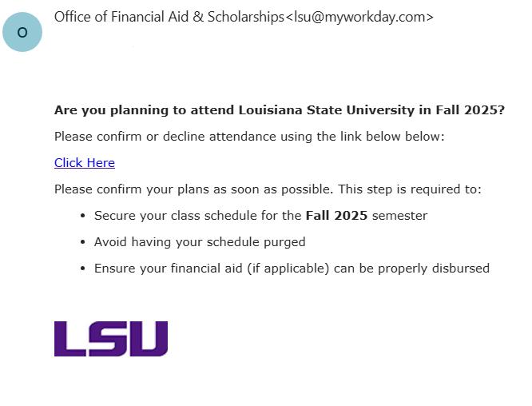The height and width of the screenshot is (406, 532).
Task: Select the 'Secure your class schedule' bullet item
Action: pos(260,216)
